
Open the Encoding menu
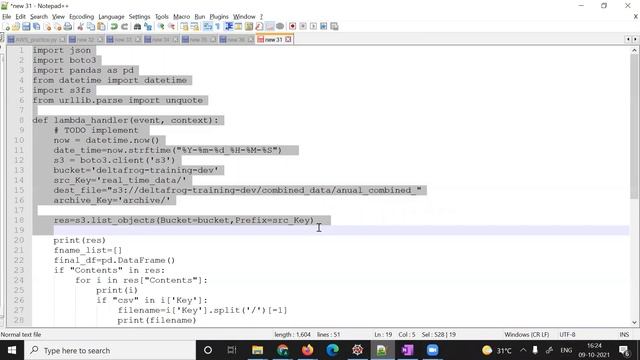(82, 17)
